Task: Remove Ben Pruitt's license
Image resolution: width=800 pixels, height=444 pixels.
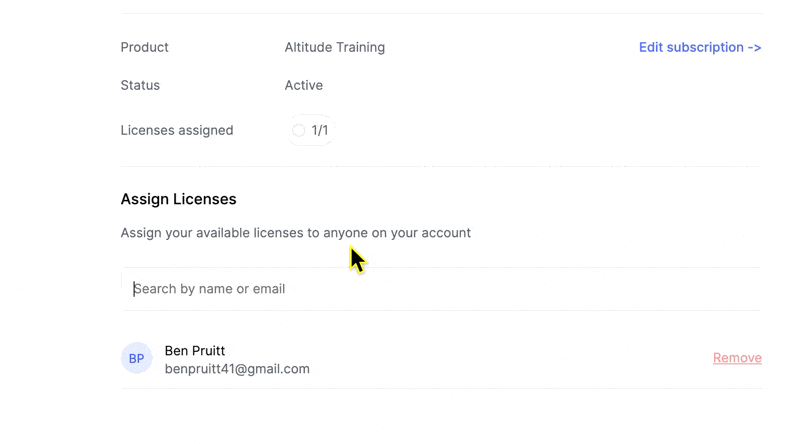Action: coord(737,358)
